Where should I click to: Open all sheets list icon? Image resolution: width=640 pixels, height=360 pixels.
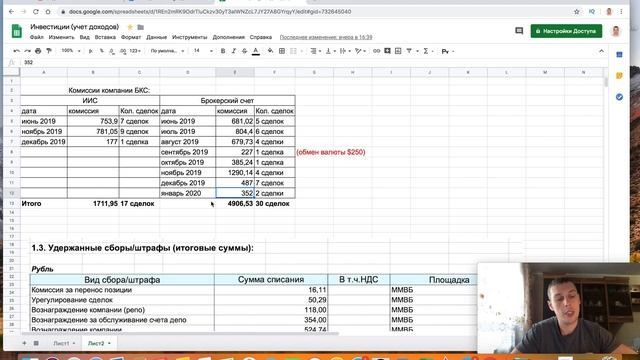36,343
